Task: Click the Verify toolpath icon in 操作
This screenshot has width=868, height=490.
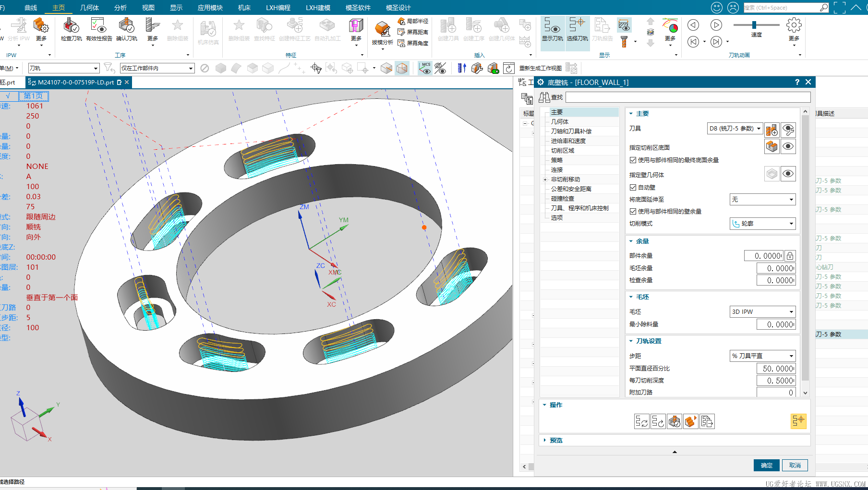Action: pos(674,421)
